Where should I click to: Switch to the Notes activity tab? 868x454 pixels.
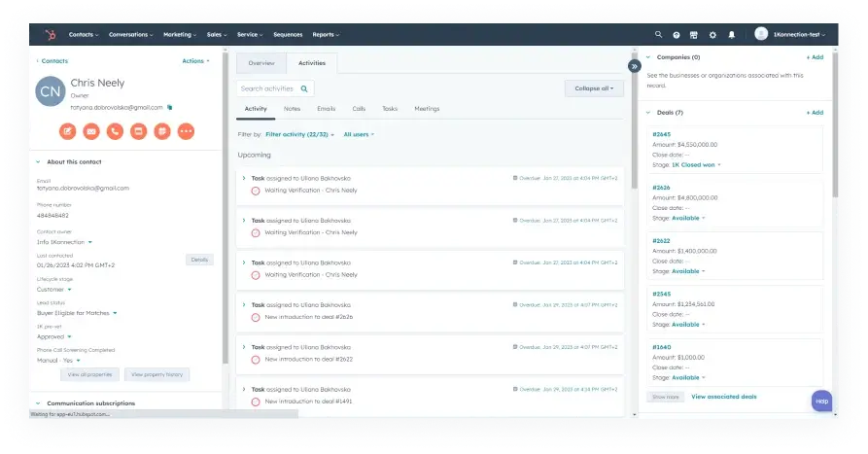(x=292, y=109)
